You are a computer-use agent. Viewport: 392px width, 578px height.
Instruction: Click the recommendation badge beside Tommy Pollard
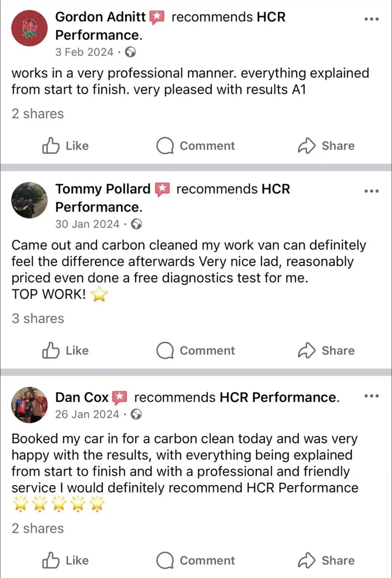(x=162, y=189)
